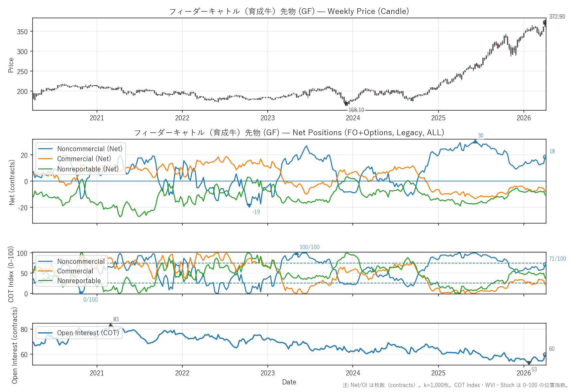This screenshot has height=392, width=574.
Task: Click the green Nonreportable (Net) legend line swatch
Action: (x=46, y=169)
